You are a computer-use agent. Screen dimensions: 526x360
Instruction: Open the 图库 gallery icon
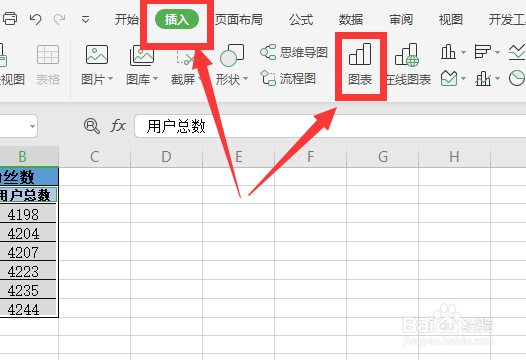pos(142,55)
